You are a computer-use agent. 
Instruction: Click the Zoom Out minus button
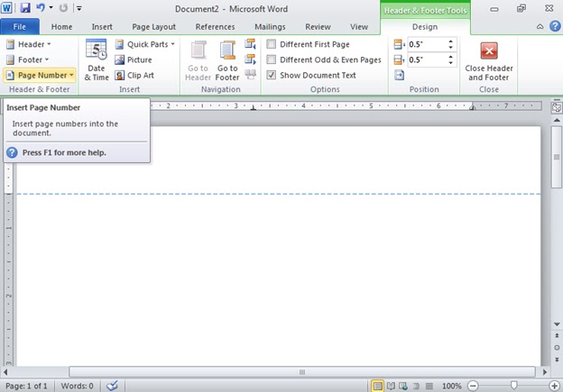[x=473, y=386]
